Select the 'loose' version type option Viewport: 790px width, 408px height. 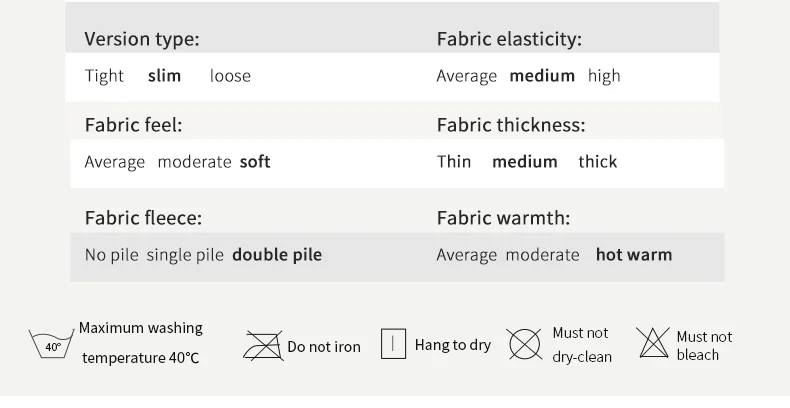click(x=230, y=76)
